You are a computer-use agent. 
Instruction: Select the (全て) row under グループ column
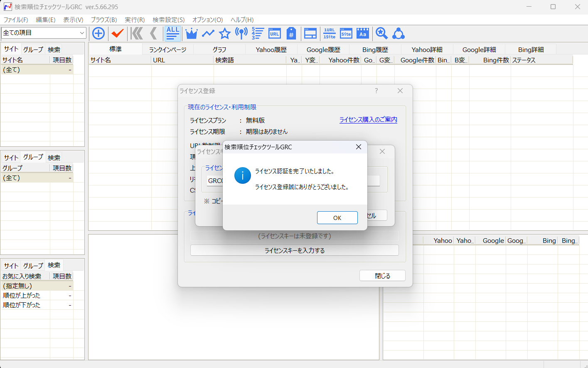pyautogui.click(x=37, y=178)
